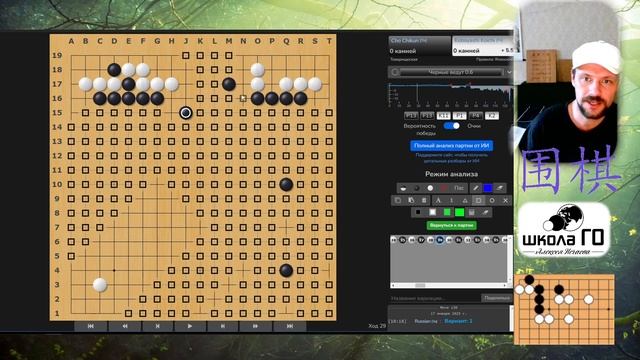Screen dimensions: 640x360
Task: Pick the black territory swatch
Action: (x=418, y=212)
